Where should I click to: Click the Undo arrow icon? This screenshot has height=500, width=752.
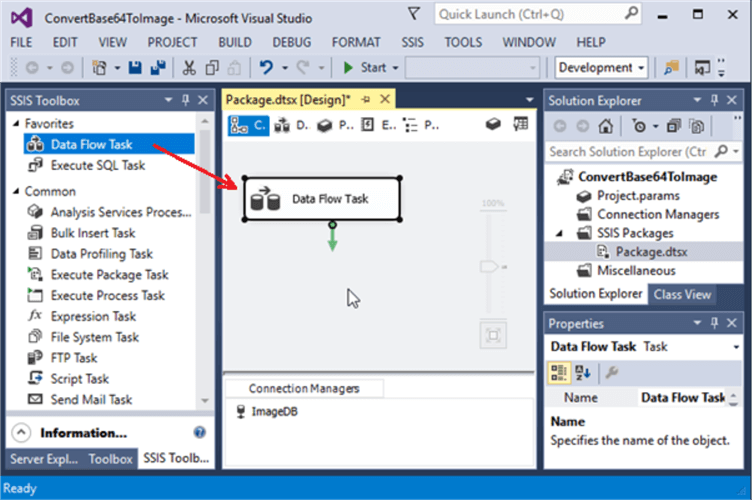pyautogui.click(x=266, y=68)
